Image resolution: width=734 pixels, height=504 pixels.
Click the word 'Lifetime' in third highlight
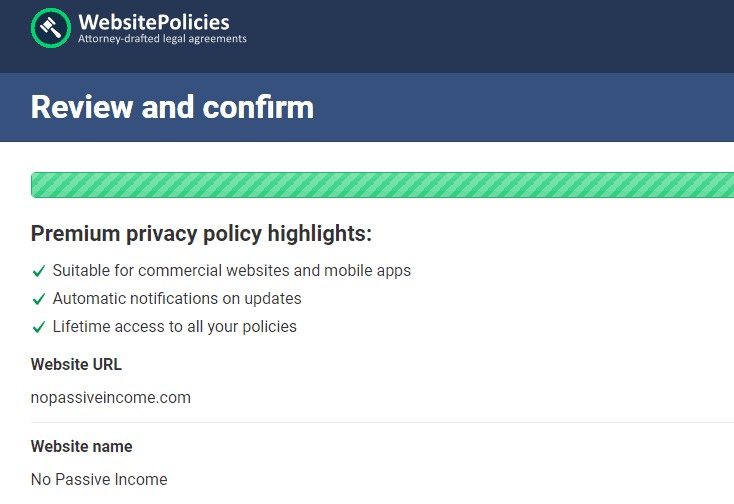[x=82, y=327]
